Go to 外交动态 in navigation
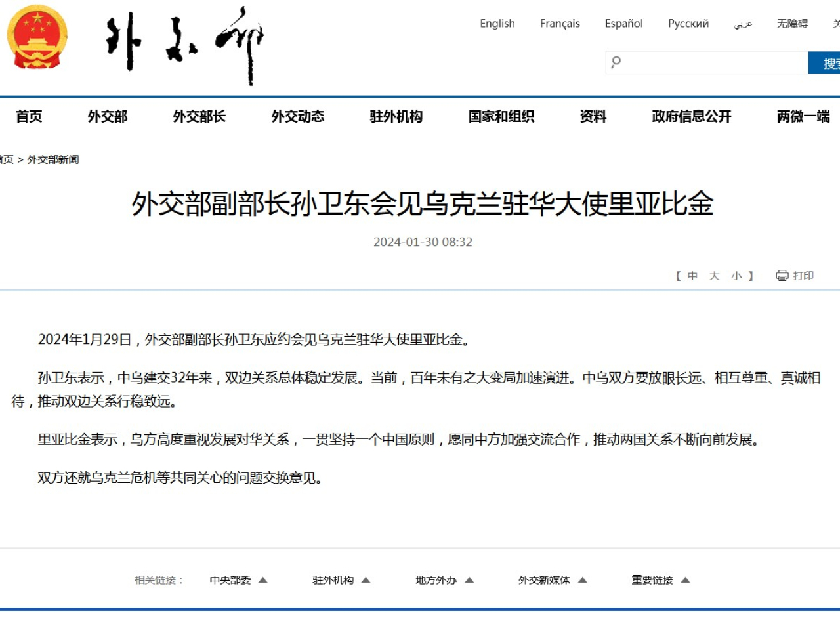 tap(297, 117)
